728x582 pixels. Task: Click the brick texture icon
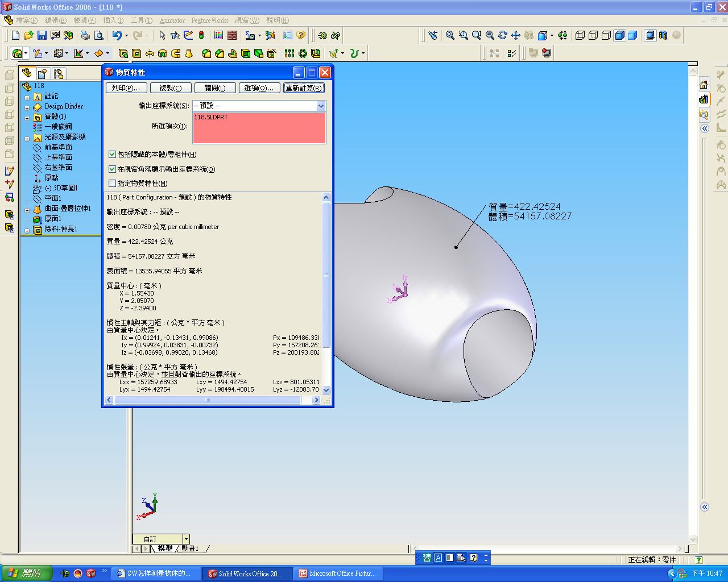[x=232, y=35]
